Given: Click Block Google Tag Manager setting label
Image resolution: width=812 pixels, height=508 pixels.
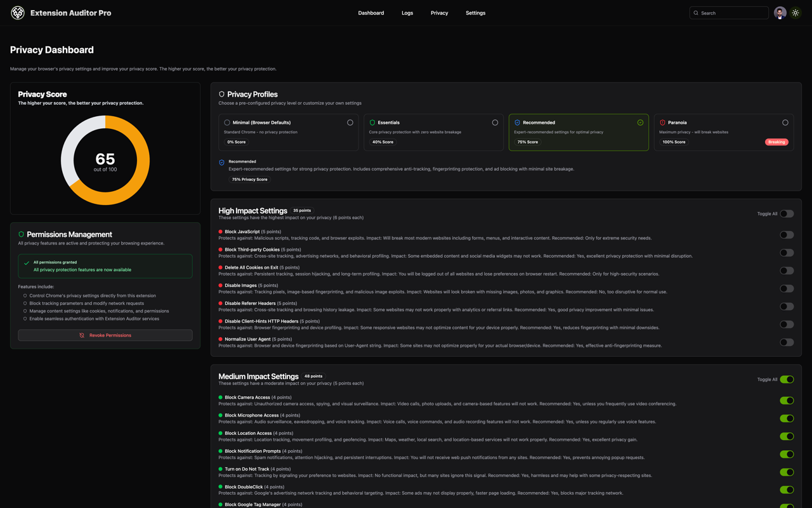Looking at the screenshot, I should (252, 504).
